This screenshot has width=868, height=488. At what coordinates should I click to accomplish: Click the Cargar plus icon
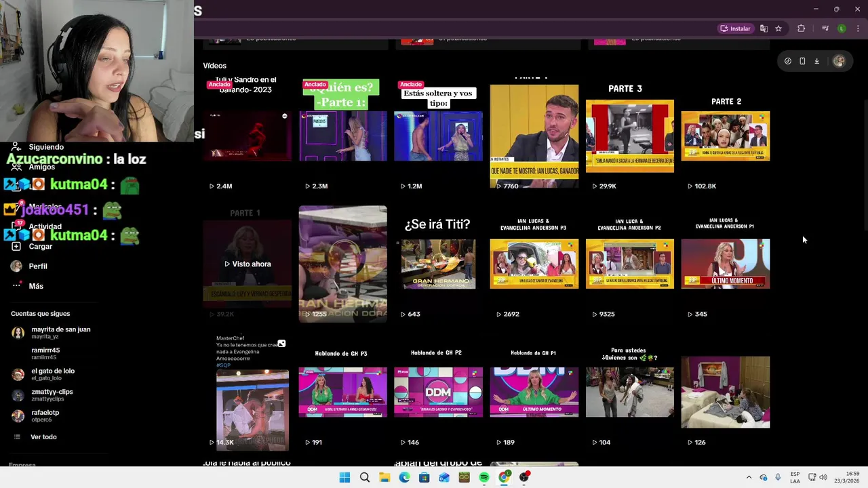click(16, 246)
